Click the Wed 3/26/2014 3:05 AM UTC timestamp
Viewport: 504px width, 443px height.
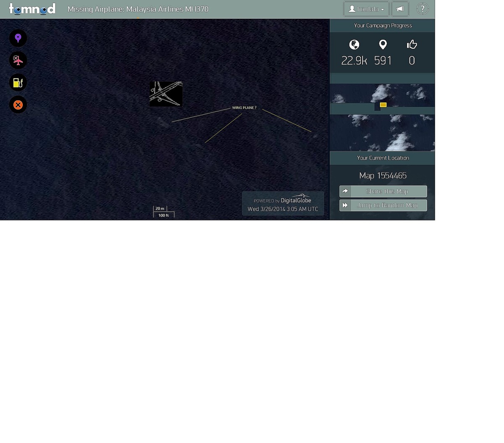[x=283, y=209]
